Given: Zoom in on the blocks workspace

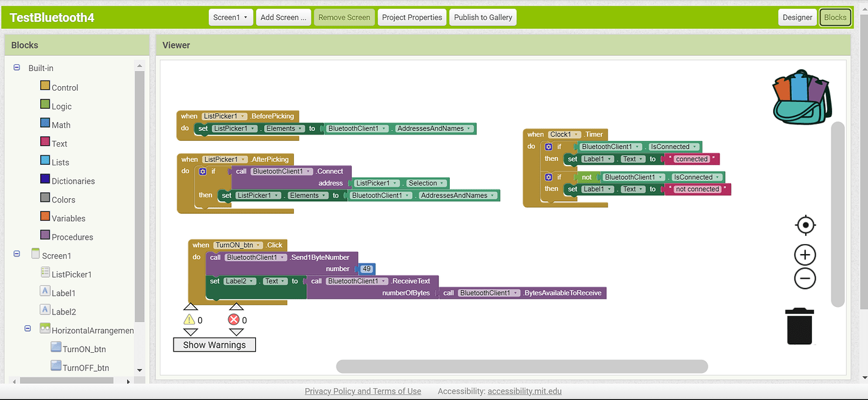Looking at the screenshot, I should tap(805, 255).
